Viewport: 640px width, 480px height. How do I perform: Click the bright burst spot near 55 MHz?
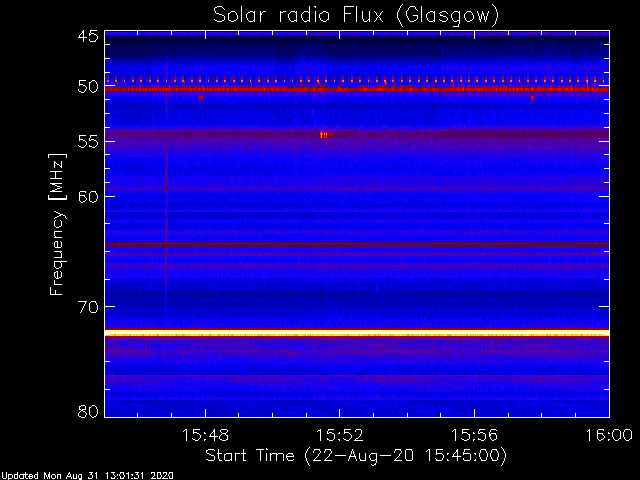(x=324, y=134)
